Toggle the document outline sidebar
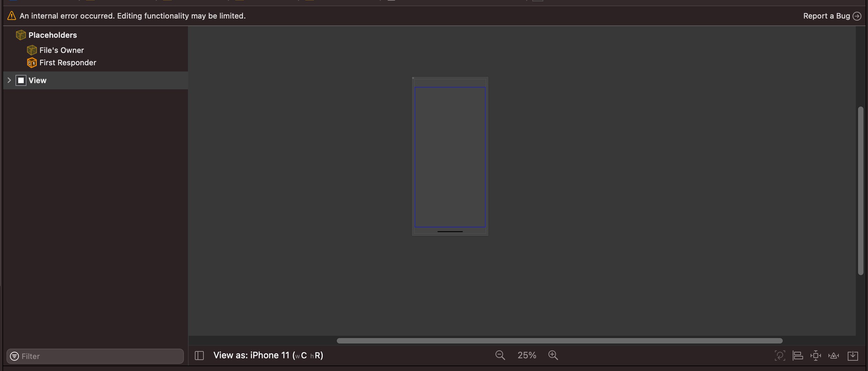Image resolution: width=868 pixels, height=371 pixels. coord(199,356)
